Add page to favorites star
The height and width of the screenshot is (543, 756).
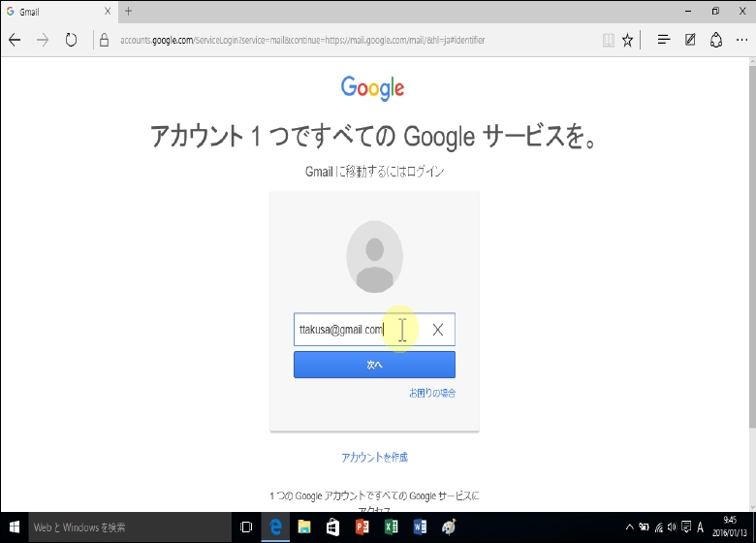[x=627, y=40]
